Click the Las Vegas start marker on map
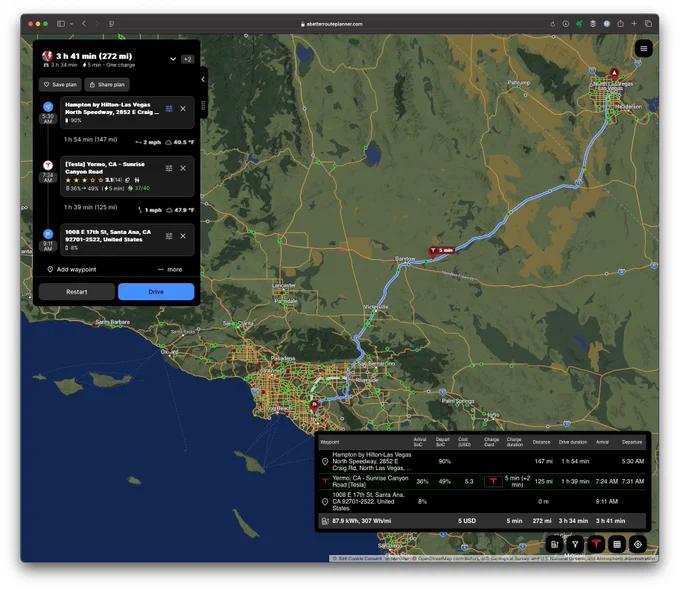The width and height of the screenshot is (680, 590). [614, 73]
